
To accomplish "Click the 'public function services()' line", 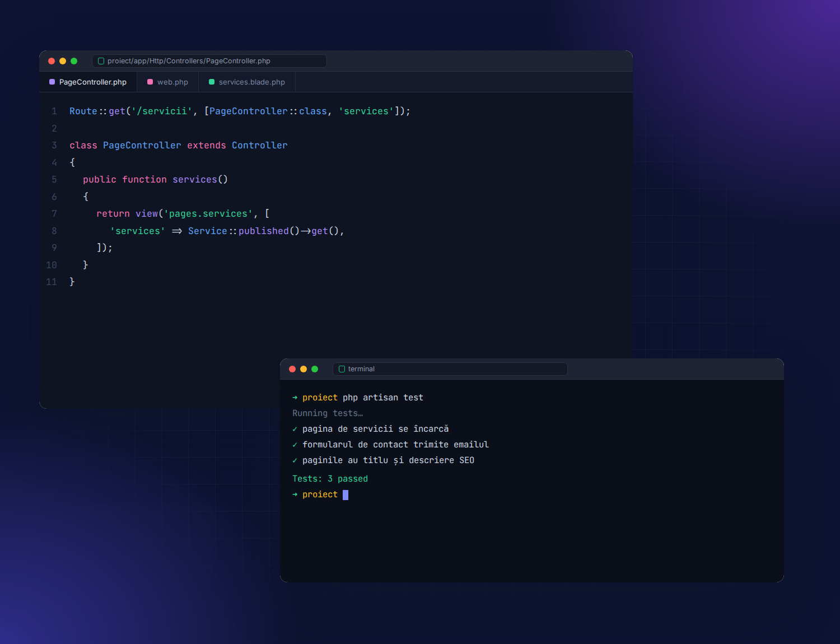I will click(x=155, y=179).
